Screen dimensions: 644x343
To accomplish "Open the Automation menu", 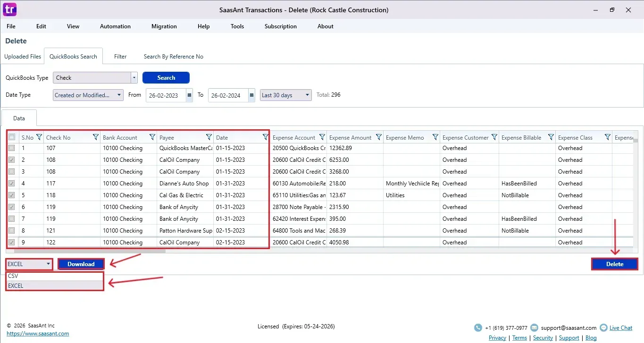I will [115, 26].
